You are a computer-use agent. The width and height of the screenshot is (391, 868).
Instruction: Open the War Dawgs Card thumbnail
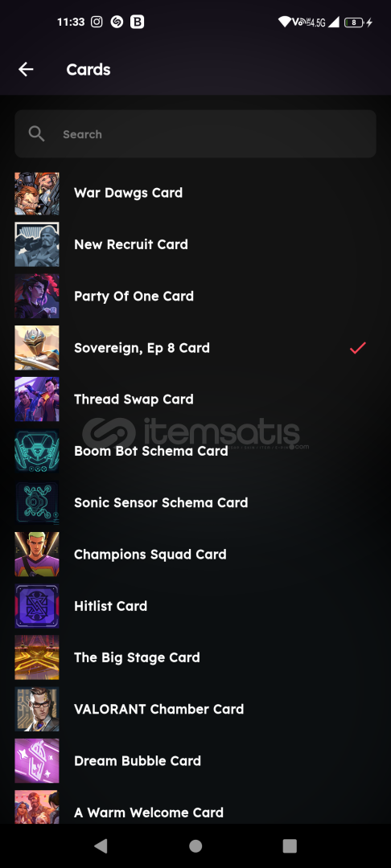tap(36, 193)
